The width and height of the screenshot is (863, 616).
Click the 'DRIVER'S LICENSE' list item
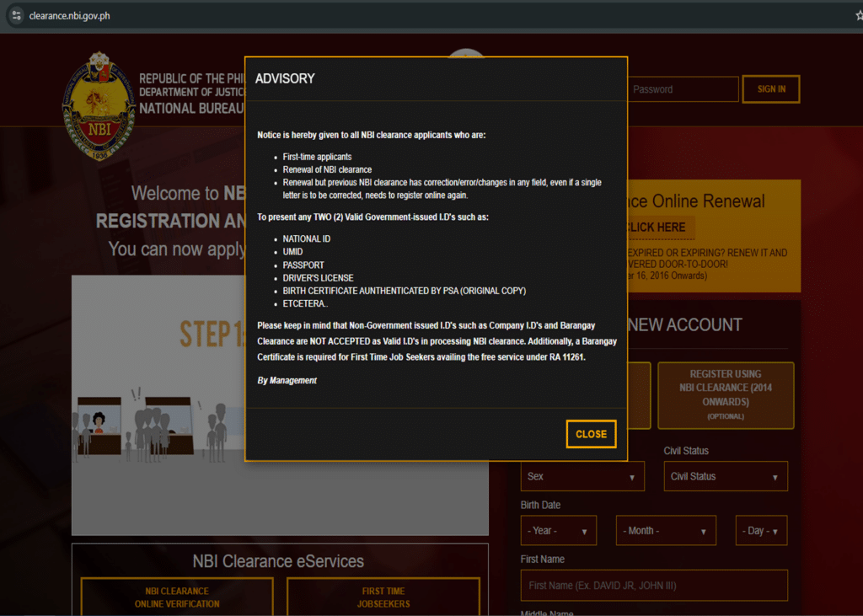318,278
